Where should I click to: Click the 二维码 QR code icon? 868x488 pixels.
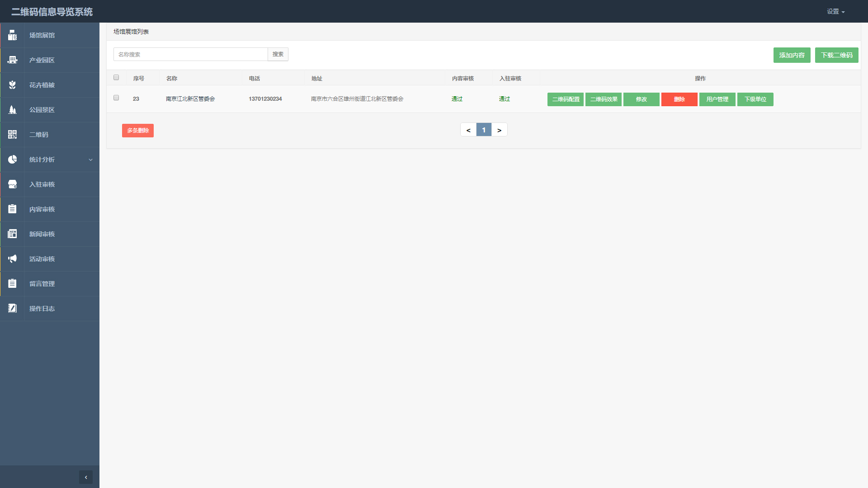(12, 135)
